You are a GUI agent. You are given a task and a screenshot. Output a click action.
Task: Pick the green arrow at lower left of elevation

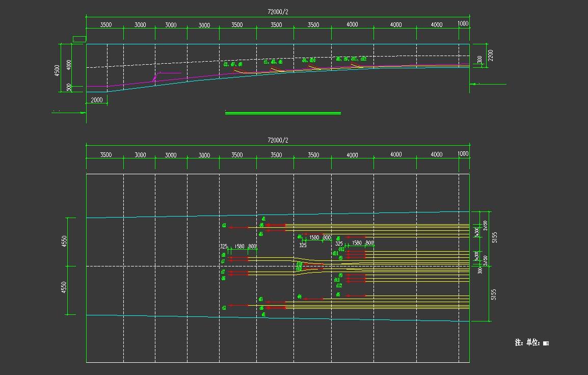point(69,113)
